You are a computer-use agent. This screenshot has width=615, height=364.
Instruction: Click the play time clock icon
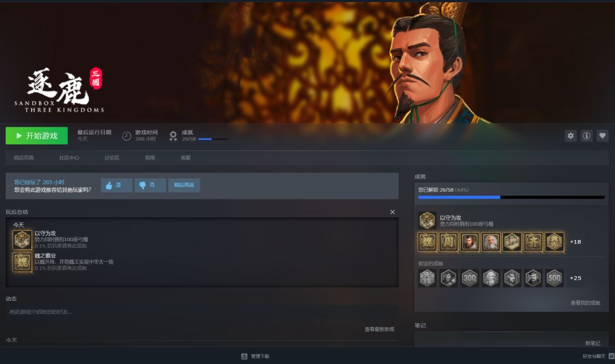click(126, 136)
